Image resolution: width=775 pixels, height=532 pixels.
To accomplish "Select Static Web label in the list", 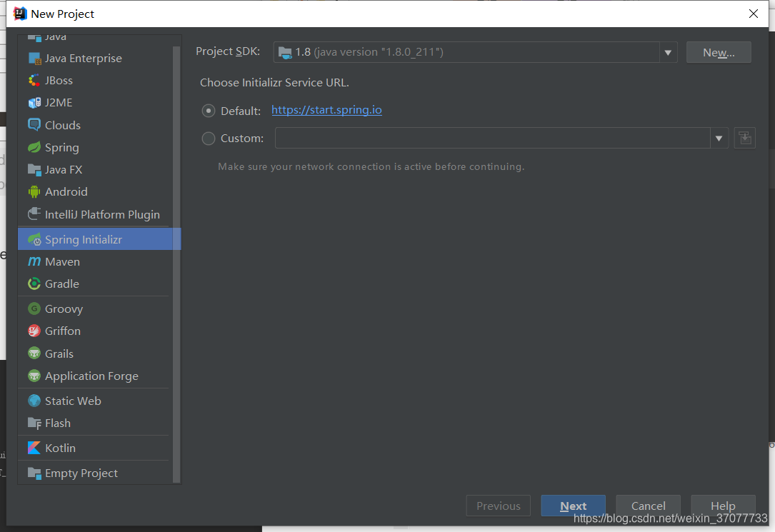I will click(73, 401).
